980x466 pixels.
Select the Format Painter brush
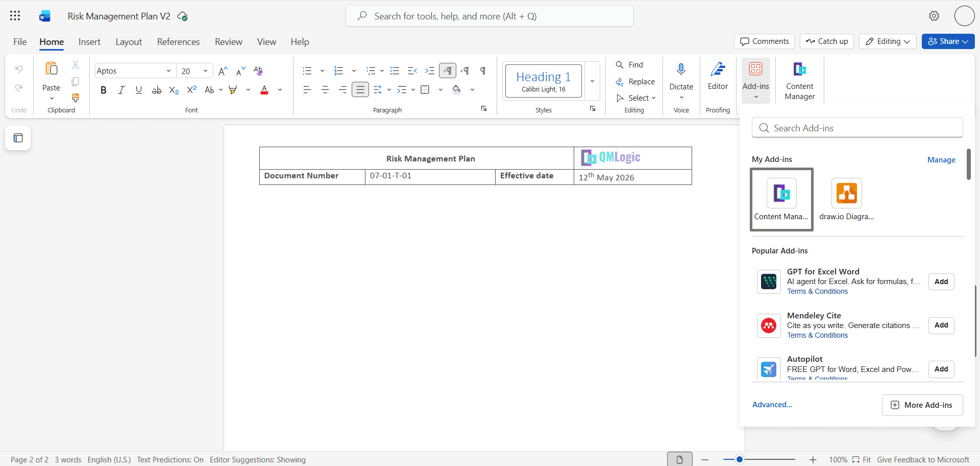(x=76, y=98)
